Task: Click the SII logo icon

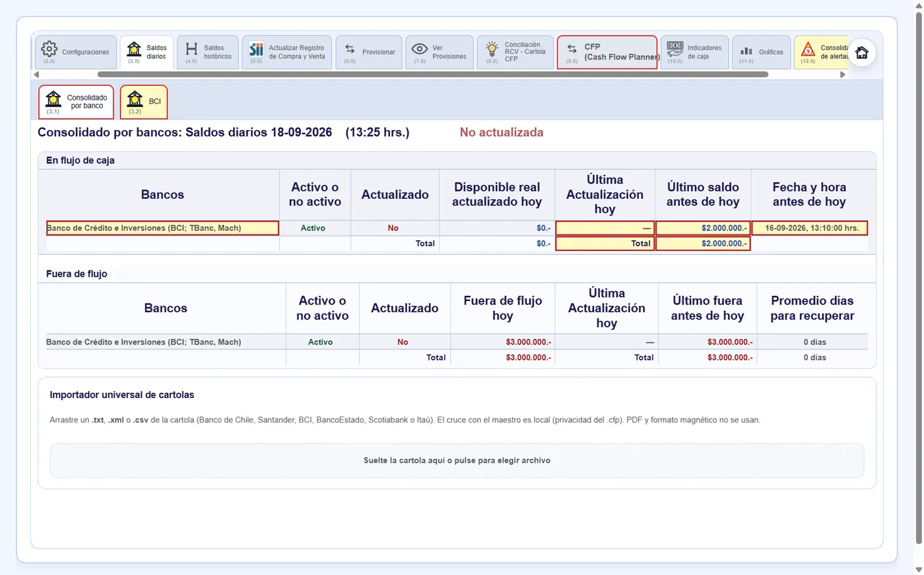Action: 256,49
